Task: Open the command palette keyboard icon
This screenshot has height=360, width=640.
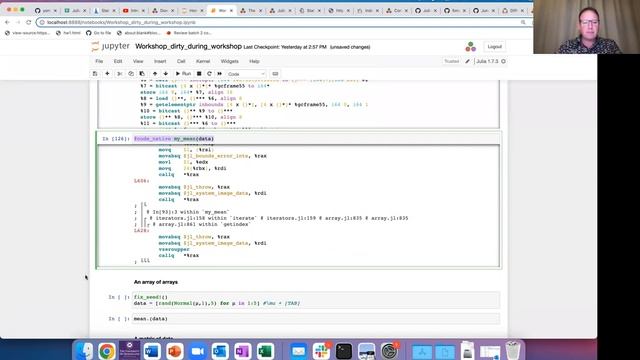Action: click(x=275, y=74)
